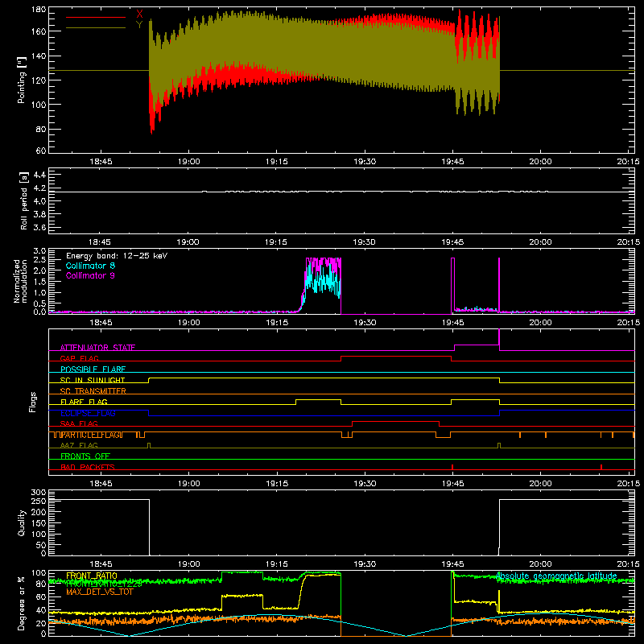Click the bad packets spike near 19:45
Screen dimensions: 644x644
click(x=452, y=467)
